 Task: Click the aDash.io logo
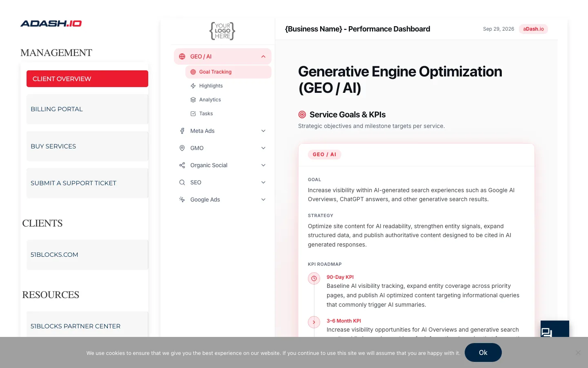[x=51, y=24]
